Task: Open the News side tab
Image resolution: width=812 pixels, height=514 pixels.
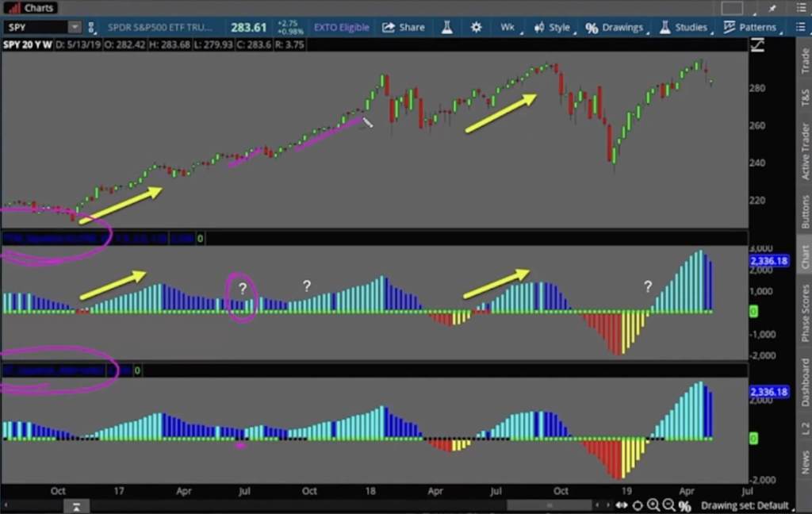Action: pyautogui.click(x=804, y=462)
